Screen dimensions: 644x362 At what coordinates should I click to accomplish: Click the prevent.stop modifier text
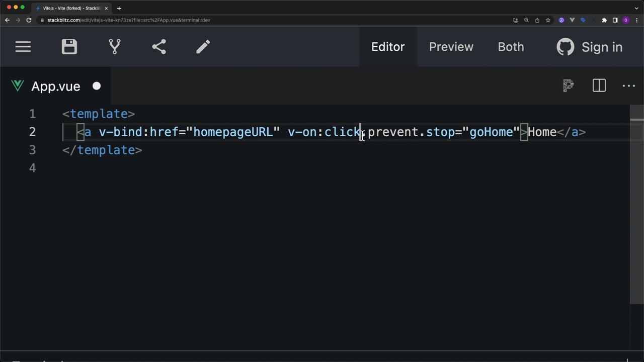tap(411, 132)
